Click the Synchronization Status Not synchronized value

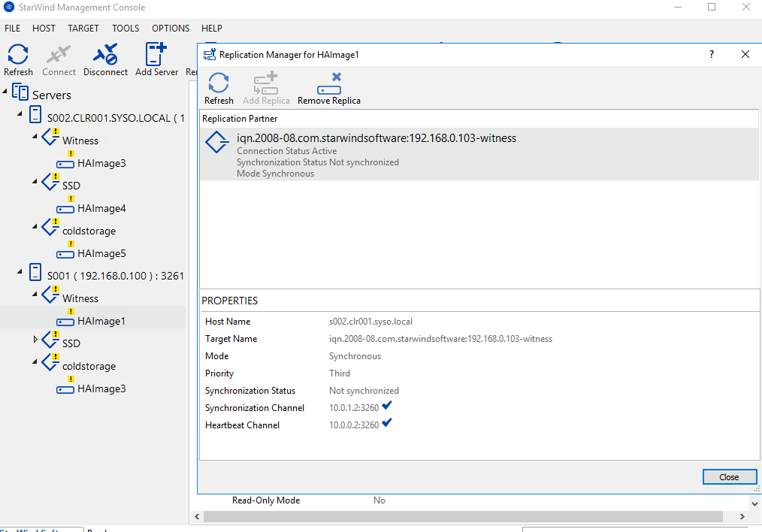(x=364, y=391)
